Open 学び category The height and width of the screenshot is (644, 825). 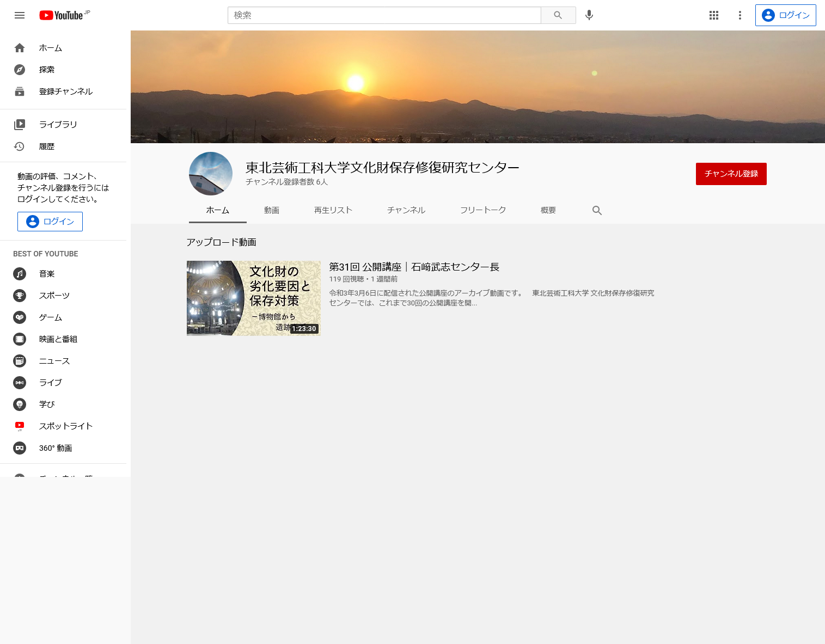(x=63, y=404)
